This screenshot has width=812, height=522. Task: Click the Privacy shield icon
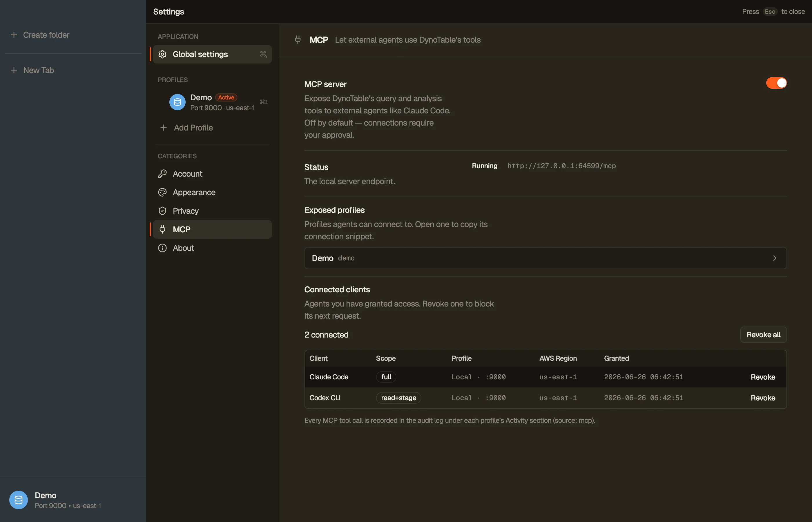[162, 211]
